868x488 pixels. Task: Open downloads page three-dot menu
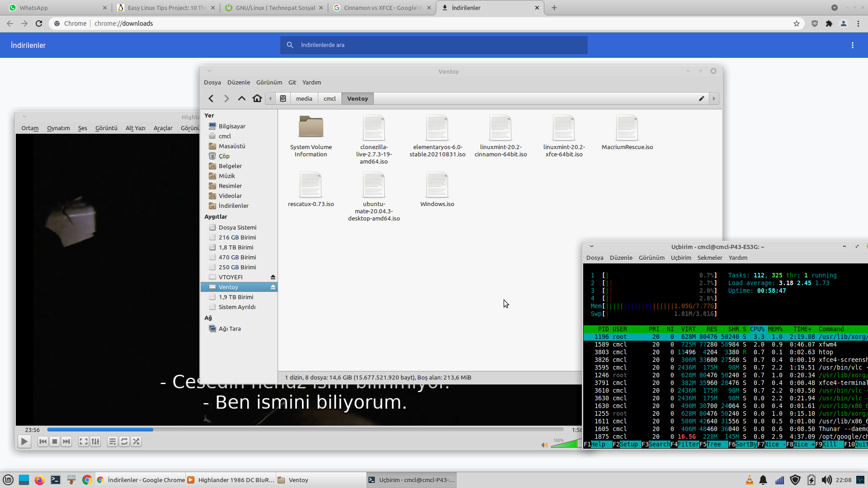853,45
